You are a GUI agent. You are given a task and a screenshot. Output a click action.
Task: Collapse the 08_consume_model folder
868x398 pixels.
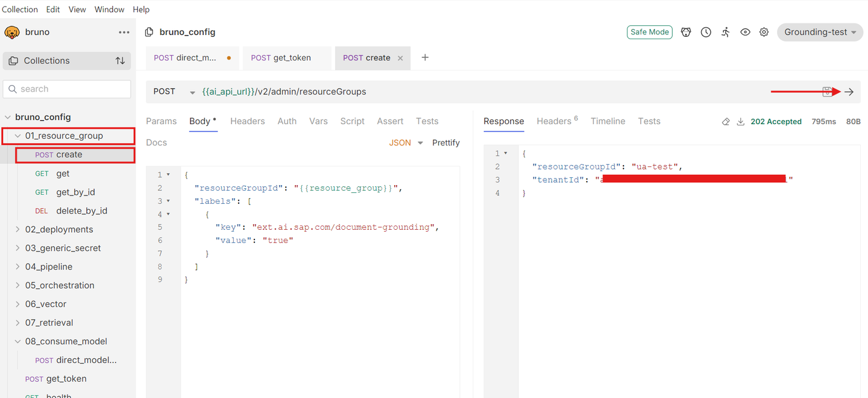tap(18, 342)
